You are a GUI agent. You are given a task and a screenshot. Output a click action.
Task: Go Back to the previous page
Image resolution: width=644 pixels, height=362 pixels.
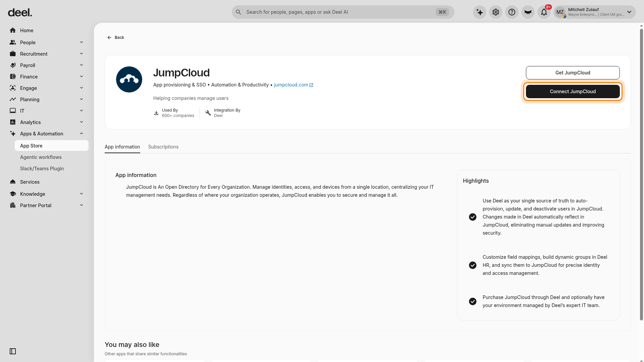pyautogui.click(x=116, y=38)
